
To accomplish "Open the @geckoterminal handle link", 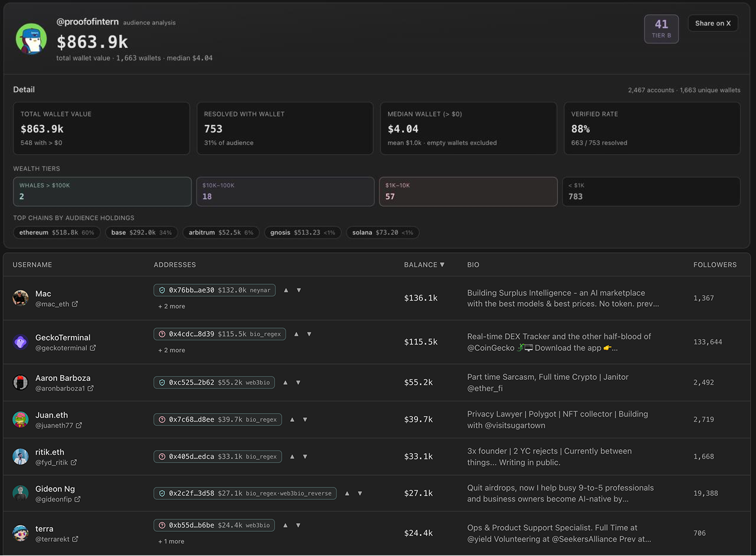I will 61,348.
